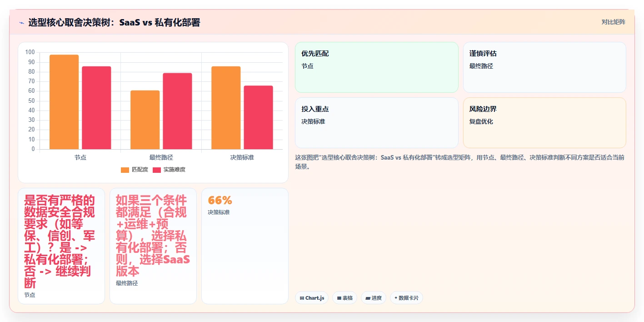644x322 pixels.
Task: Click the card starting 是否有严格的数据安全合规
Action: pyautogui.click(x=61, y=246)
